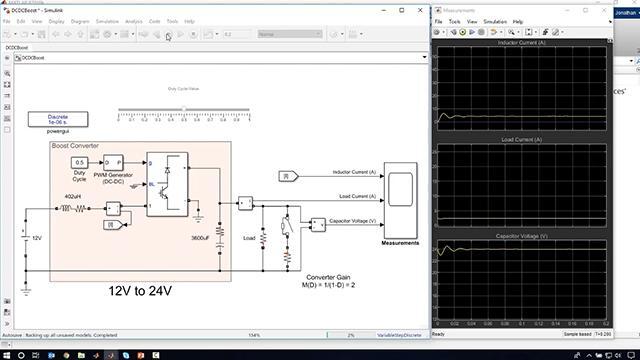Open the New model toolbar icon in Simulink
This screenshot has width=640, height=360.
pyautogui.click(x=8, y=35)
